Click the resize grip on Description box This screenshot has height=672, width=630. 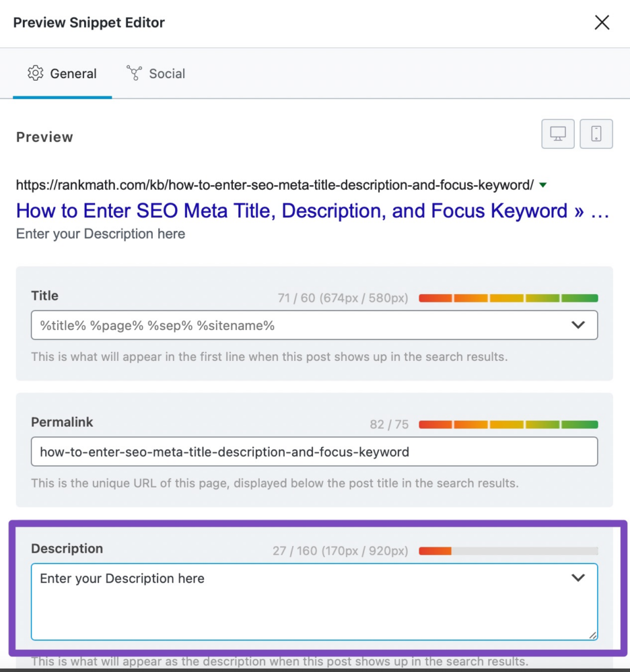tap(593, 635)
